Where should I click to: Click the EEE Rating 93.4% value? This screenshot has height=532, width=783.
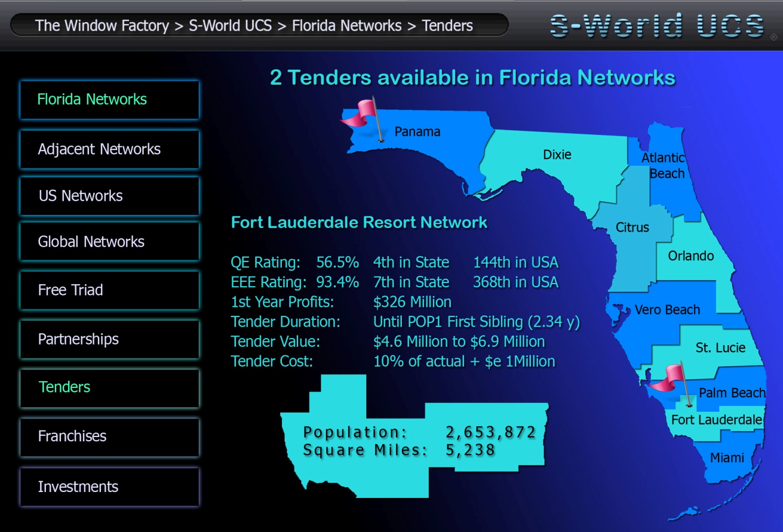(337, 282)
